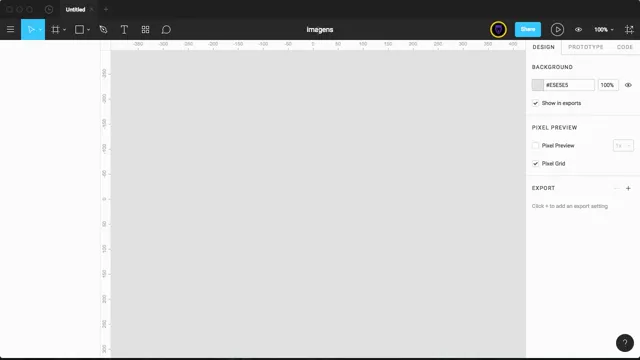Hide background with eye icon

pyautogui.click(x=628, y=85)
